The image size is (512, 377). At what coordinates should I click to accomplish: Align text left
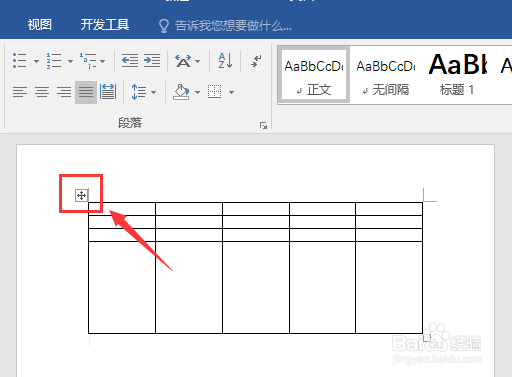(20, 92)
